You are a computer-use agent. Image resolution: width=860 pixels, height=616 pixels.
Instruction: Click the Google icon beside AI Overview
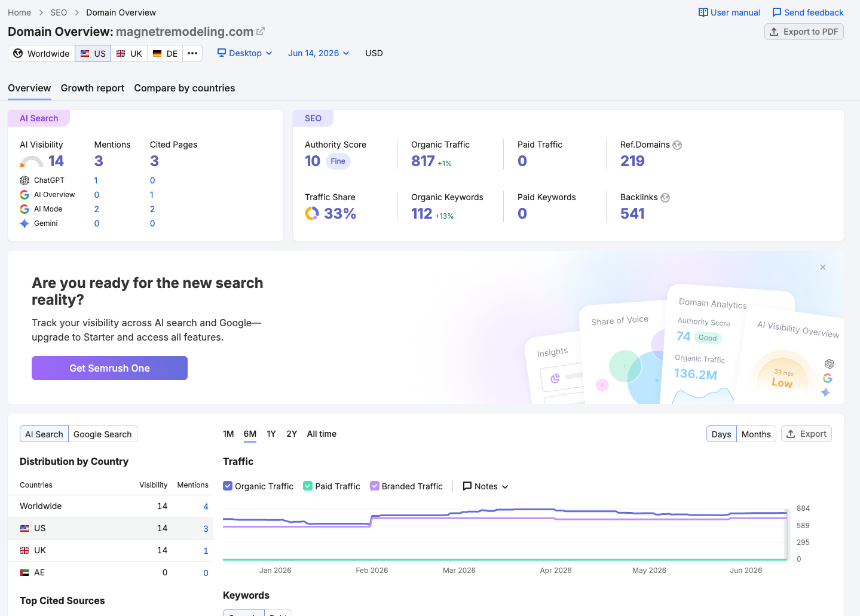point(25,195)
